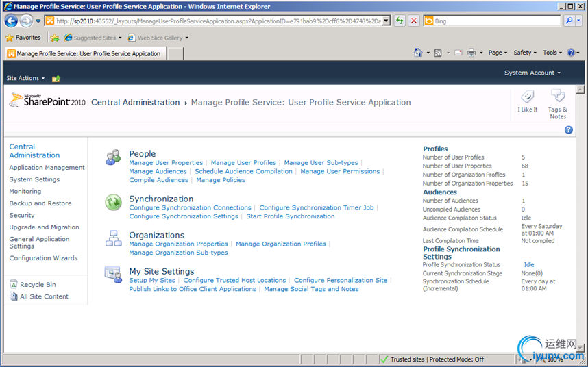Select the Manage Profile Service tab
The image size is (588, 367).
[x=85, y=53]
